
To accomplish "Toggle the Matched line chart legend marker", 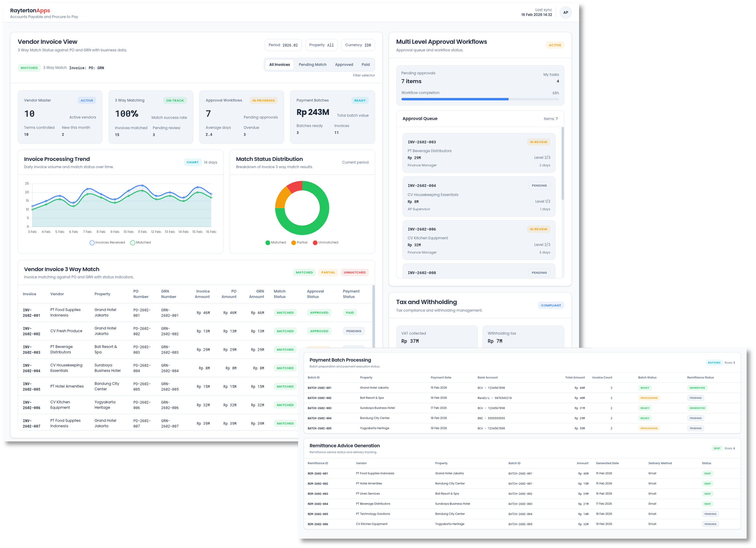I will [133, 243].
